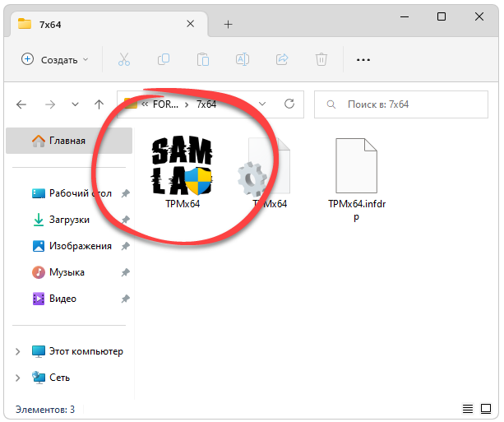This screenshot has width=504, height=422.
Task: Click the Paste clipboard icon
Action: click(203, 59)
